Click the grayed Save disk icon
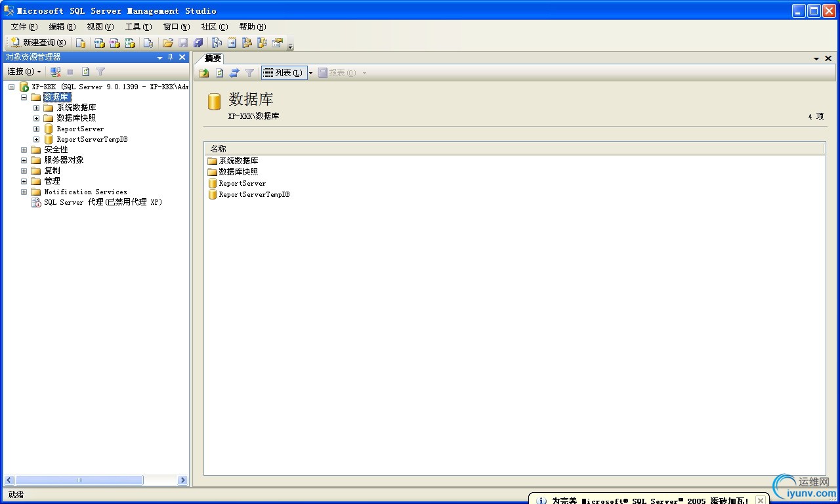Viewport: 840px width, 504px height. 183,43
